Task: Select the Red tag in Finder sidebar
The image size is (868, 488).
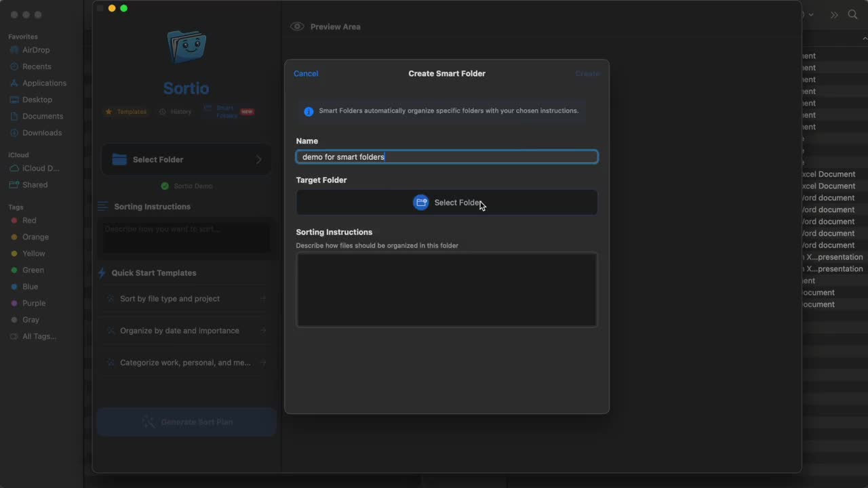Action: click(x=29, y=220)
